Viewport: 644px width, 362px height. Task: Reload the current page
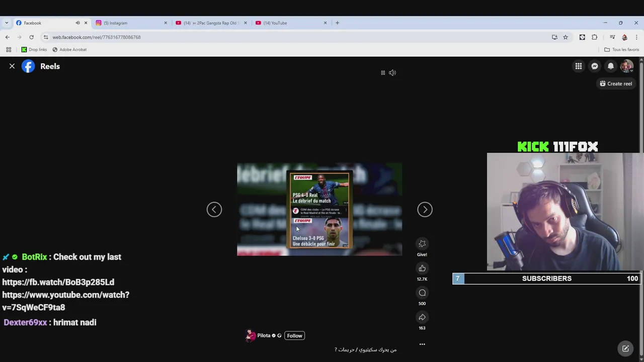coord(31,37)
